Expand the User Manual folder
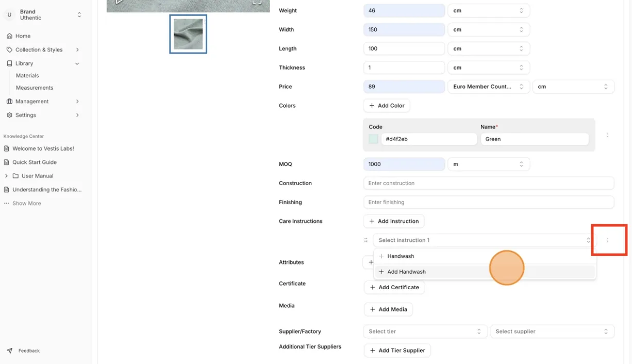 tap(6, 176)
